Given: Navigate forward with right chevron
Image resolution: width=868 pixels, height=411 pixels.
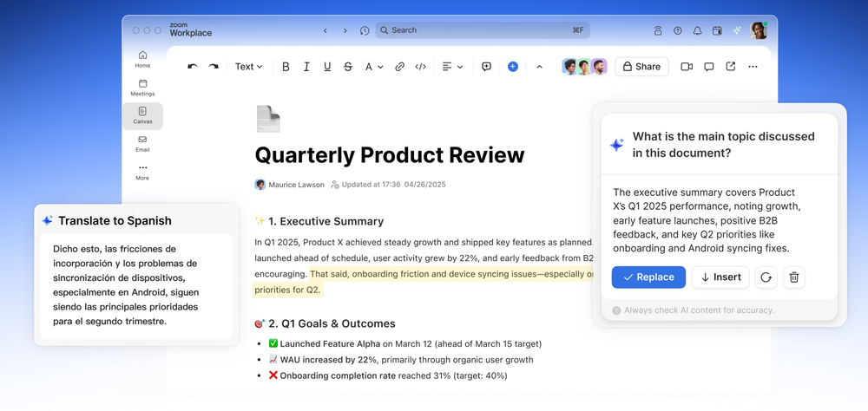Looking at the screenshot, I should coord(345,30).
